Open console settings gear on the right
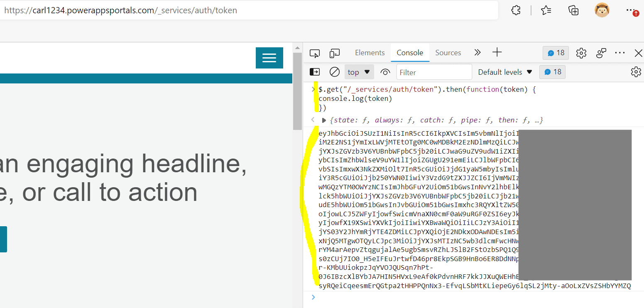Viewport: 644px width, 308px height. pyautogui.click(x=636, y=72)
